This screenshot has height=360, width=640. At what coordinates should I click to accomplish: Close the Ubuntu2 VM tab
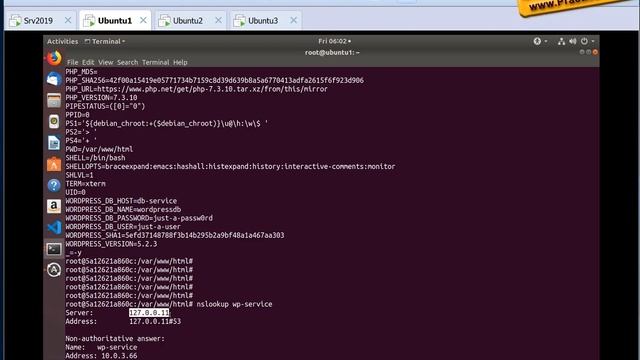218,20
